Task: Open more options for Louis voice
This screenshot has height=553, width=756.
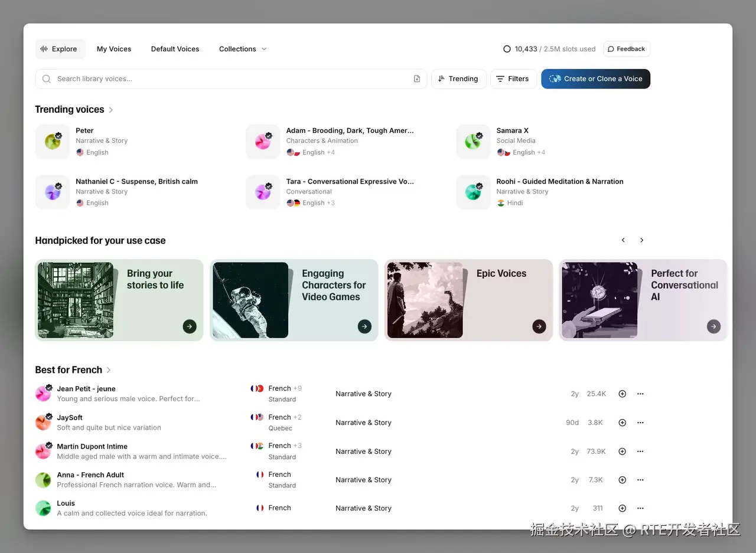Action: (640, 508)
